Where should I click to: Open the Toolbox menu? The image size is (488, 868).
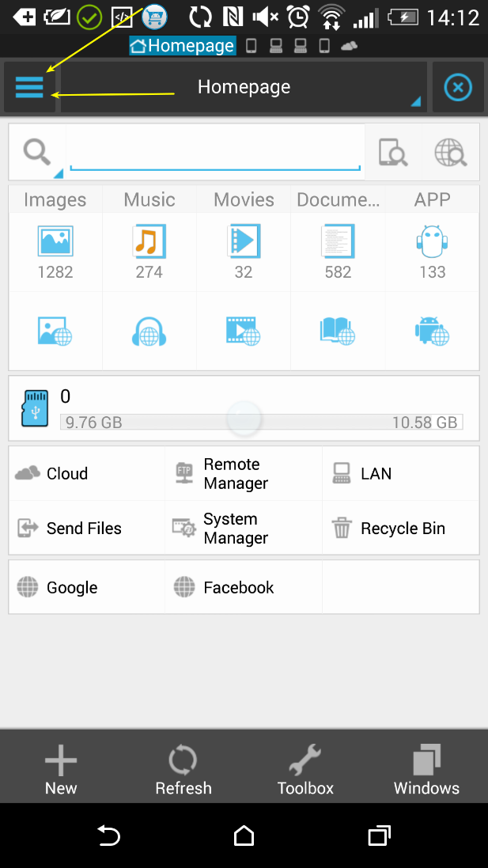tap(305, 769)
